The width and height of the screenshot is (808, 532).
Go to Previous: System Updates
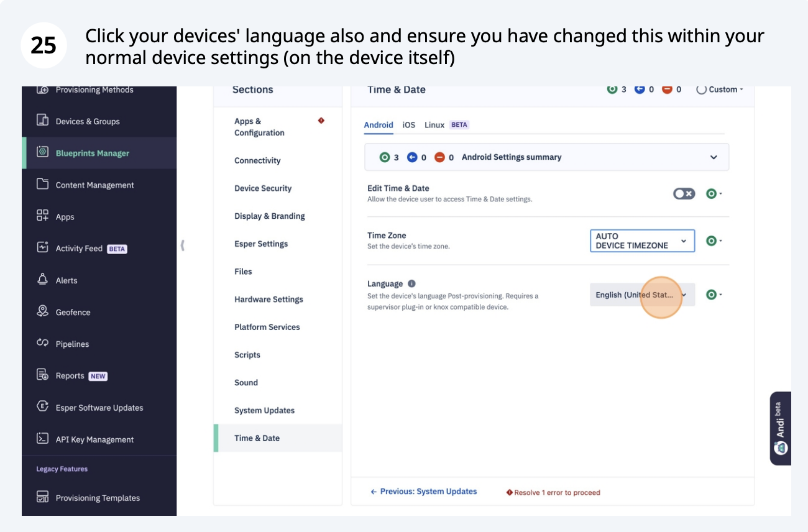click(424, 492)
